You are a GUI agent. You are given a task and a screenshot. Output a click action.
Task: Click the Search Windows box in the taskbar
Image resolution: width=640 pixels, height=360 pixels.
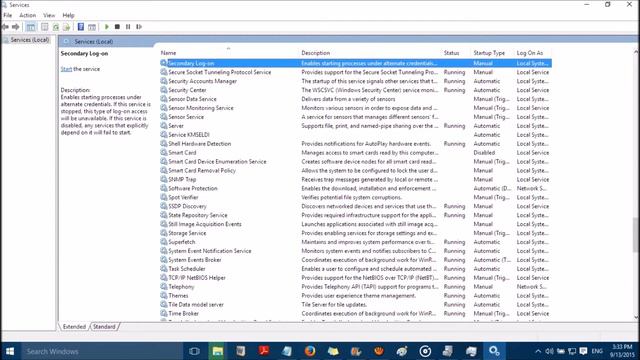pos(102,351)
